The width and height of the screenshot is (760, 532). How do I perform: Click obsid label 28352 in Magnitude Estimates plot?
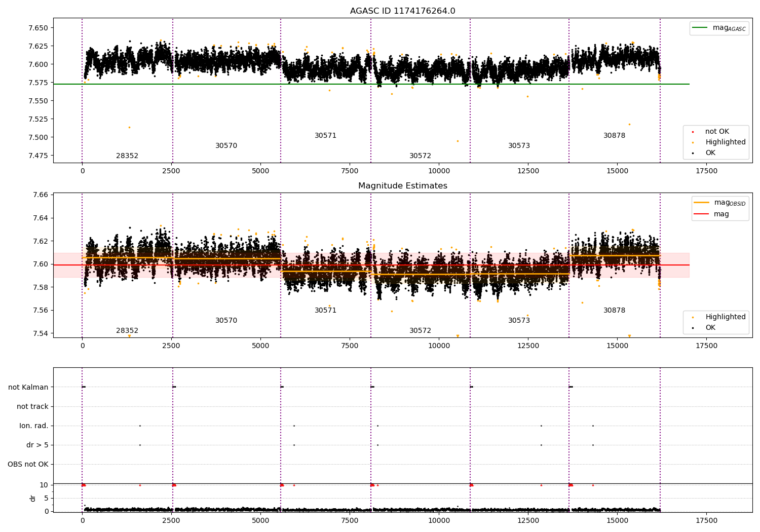[127, 331]
